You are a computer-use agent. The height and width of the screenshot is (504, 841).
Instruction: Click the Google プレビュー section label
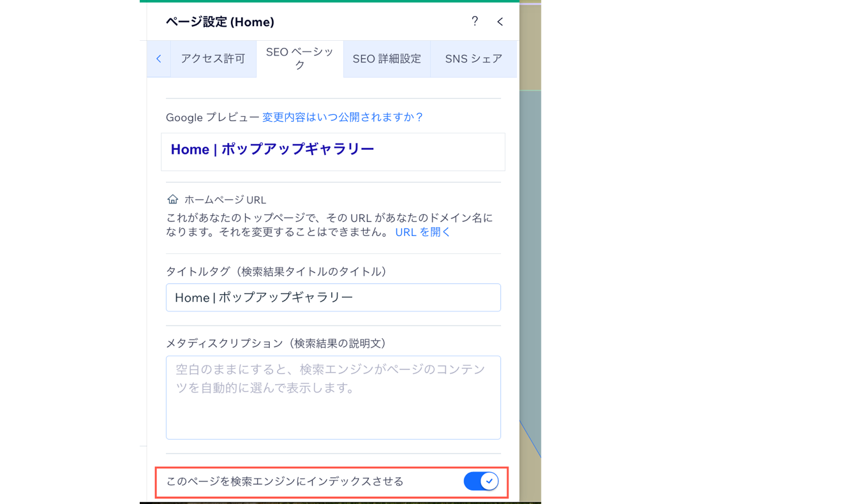click(212, 117)
